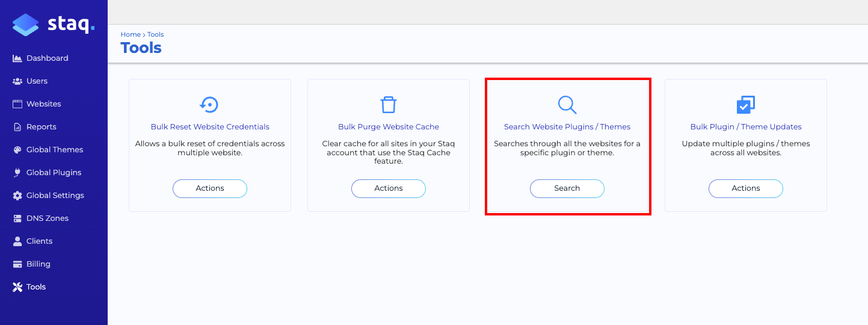
Task: Click the Home breadcrumb link
Action: pos(130,35)
